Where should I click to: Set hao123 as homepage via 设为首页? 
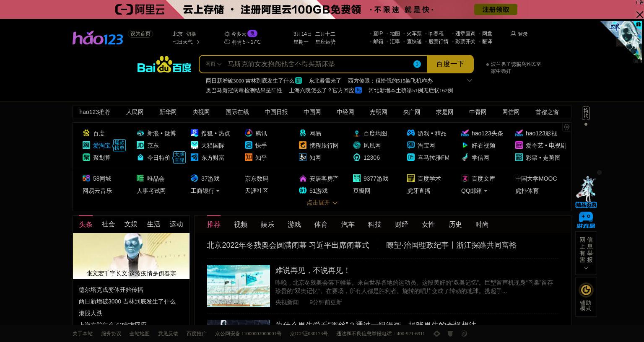click(x=140, y=34)
